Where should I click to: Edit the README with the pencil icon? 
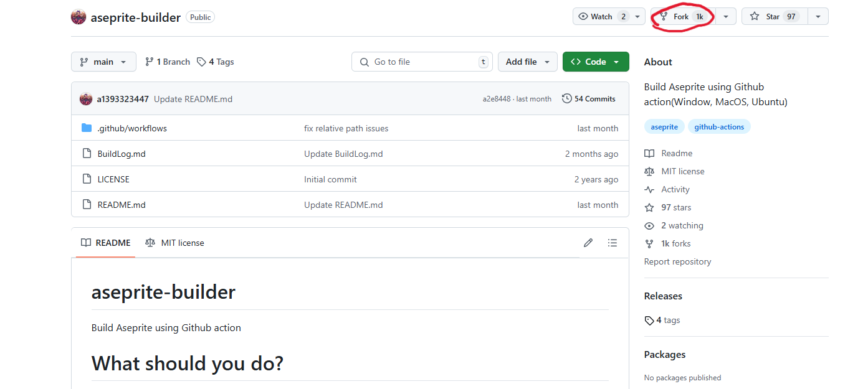(x=588, y=243)
